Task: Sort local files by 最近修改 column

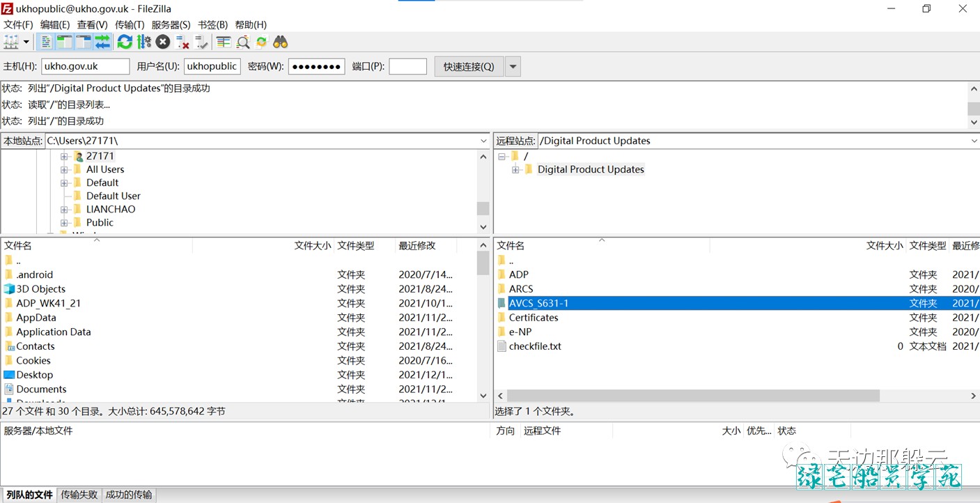Action: 426,245
